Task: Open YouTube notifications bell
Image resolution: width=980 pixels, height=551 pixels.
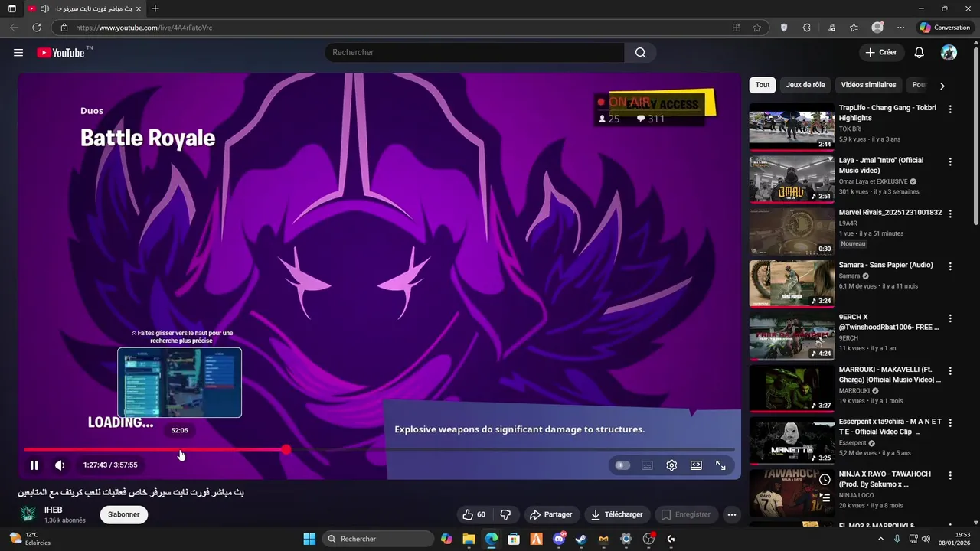Action: coord(919,52)
